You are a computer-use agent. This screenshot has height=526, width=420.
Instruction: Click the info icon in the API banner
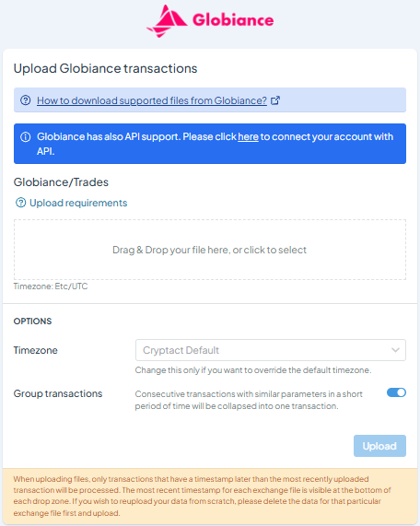pyautogui.click(x=26, y=137)
